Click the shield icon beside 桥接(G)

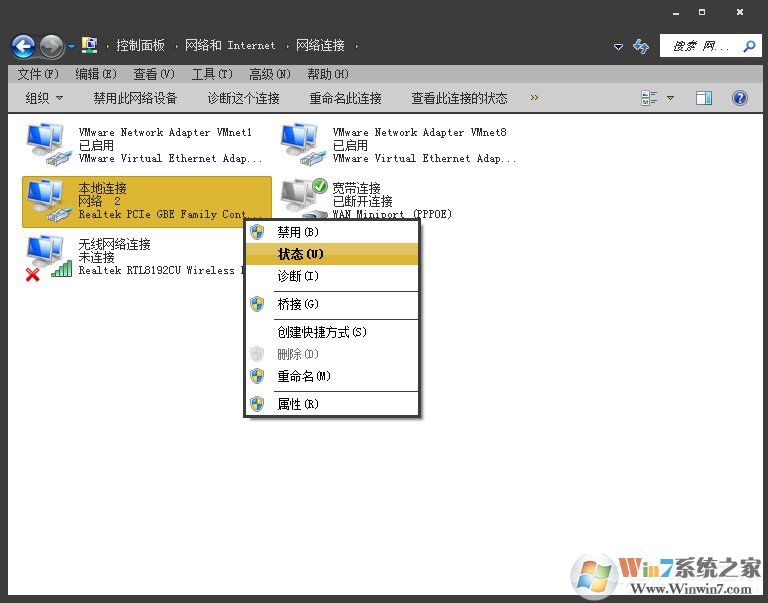(257, 304)
